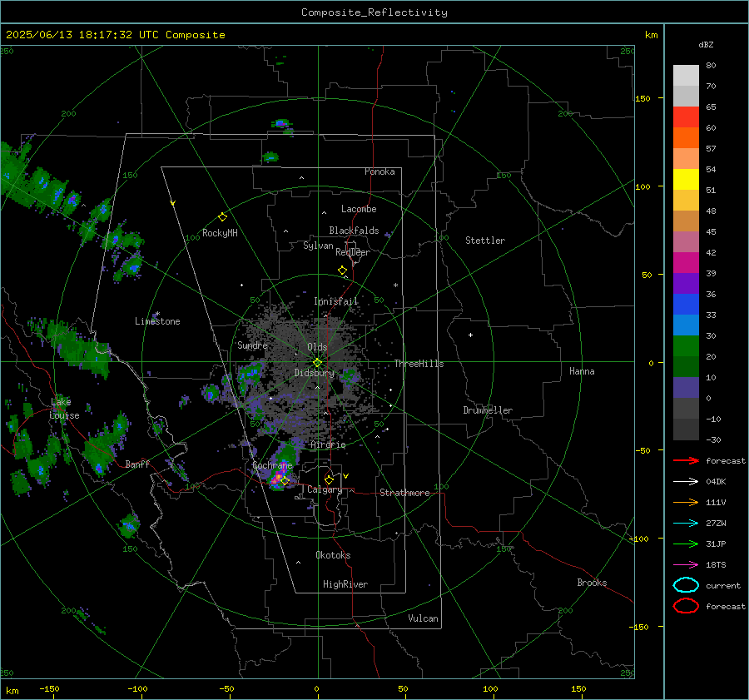
Task: Click the 36 dBZ blue swatch
Action: (x=686, y=304)
